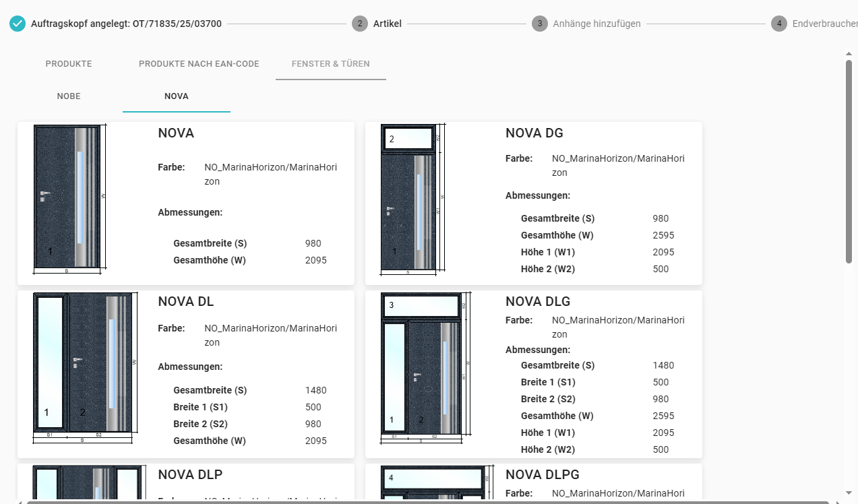The height and width of the screenshot is (504, 858).
Task: Select the Fenster & Türen tab
Action: [x=330, y=64]
